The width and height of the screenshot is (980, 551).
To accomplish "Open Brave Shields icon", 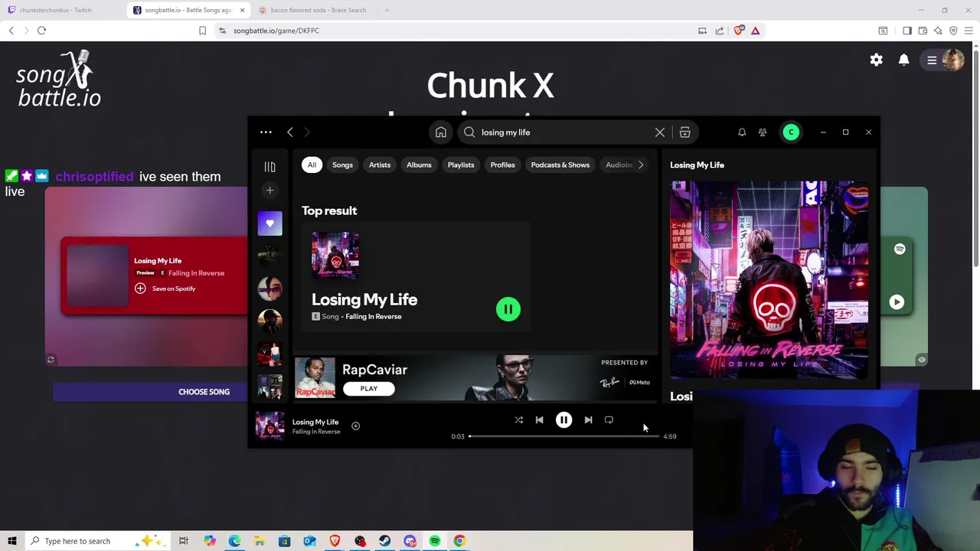I will [x=738, y=31].
